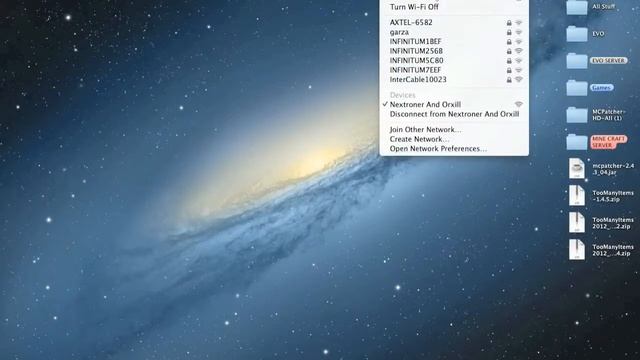Viewport: 640px width, 360px height.
Task: Select the MINE CRAFT SERVER folder icon
Action: coord(577,142)
